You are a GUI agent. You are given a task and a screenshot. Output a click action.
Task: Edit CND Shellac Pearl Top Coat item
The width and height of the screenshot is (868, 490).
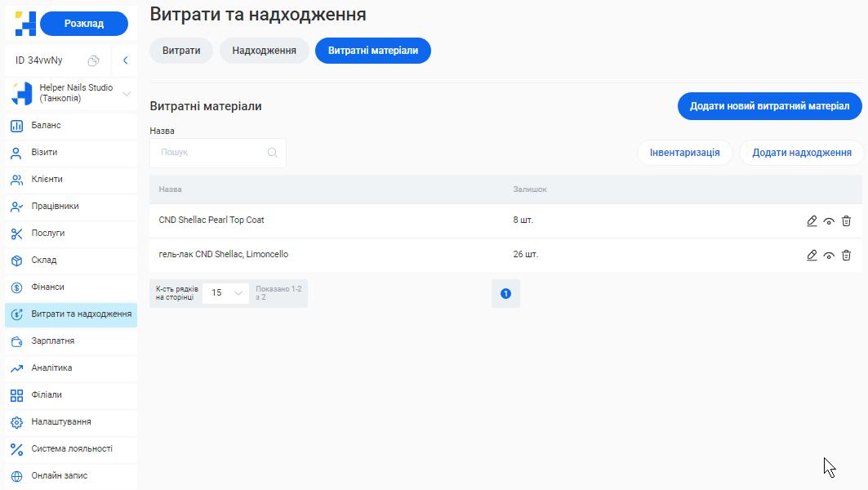(x=812, y=220)
